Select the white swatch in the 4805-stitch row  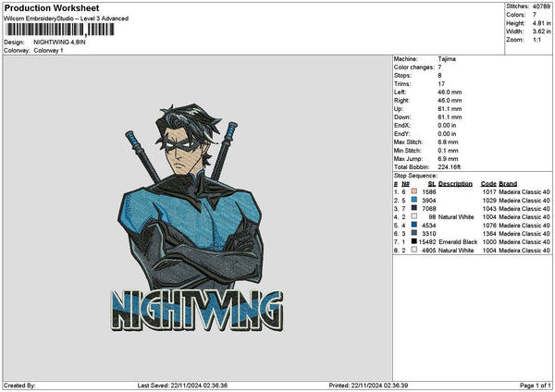[413, 250]
